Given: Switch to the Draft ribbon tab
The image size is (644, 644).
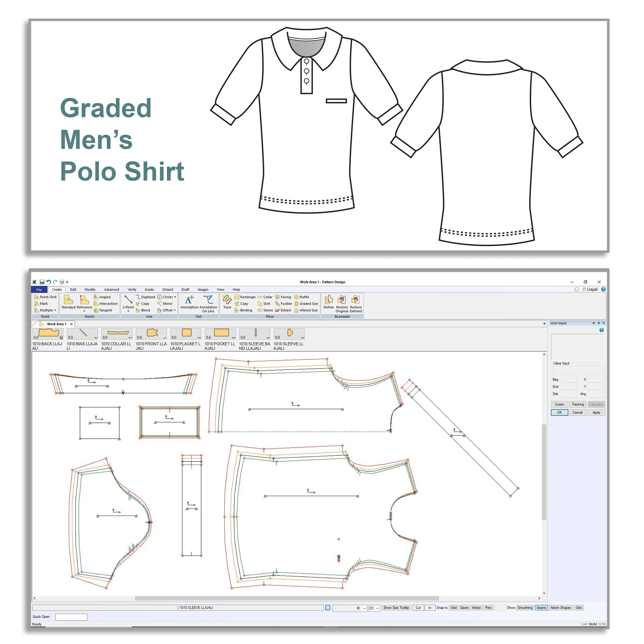Looking at the screenshot, I should (x=185, y=290).
